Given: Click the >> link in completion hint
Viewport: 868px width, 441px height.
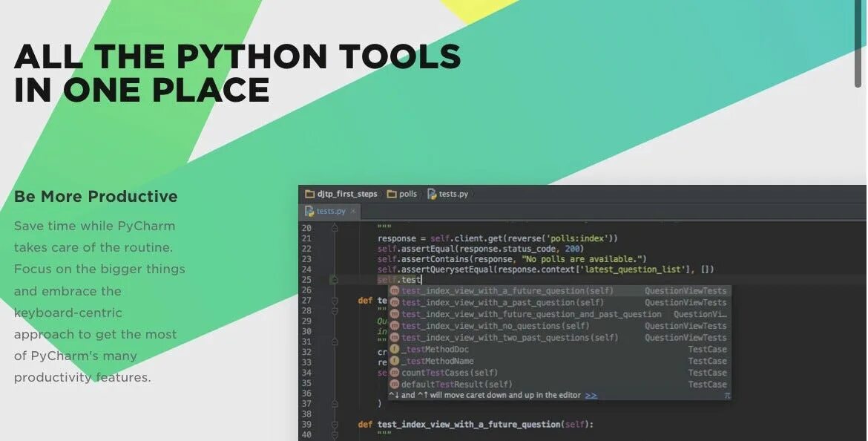Looking at the screenshot, I should (591, 395).
